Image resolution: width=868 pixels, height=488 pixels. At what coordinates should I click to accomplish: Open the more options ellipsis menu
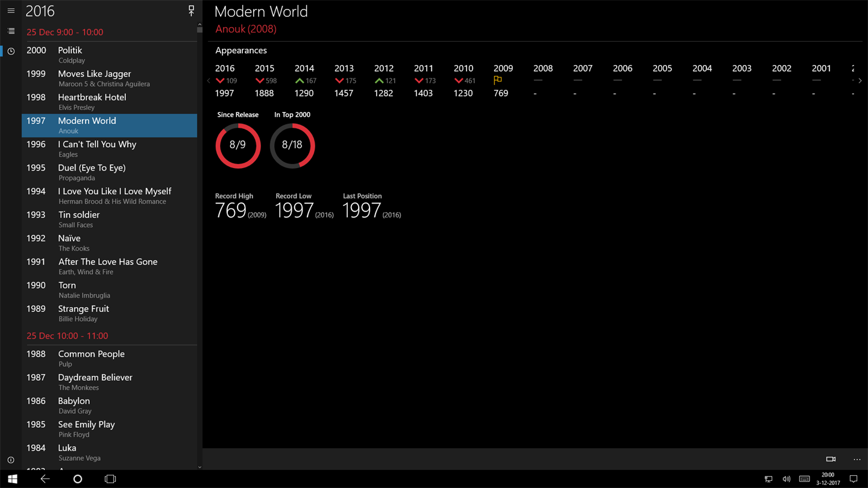tap(857, 459)
